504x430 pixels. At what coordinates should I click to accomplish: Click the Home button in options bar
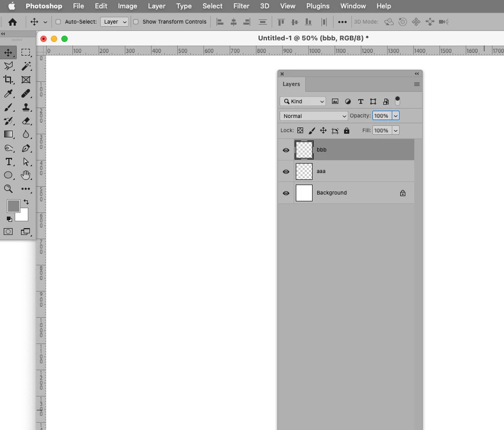coord(13,22)
